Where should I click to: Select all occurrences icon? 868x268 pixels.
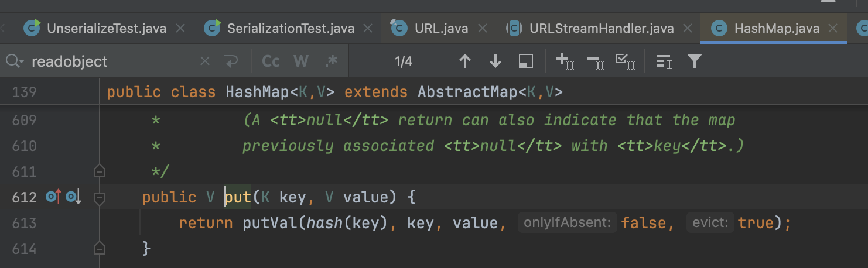626,61
